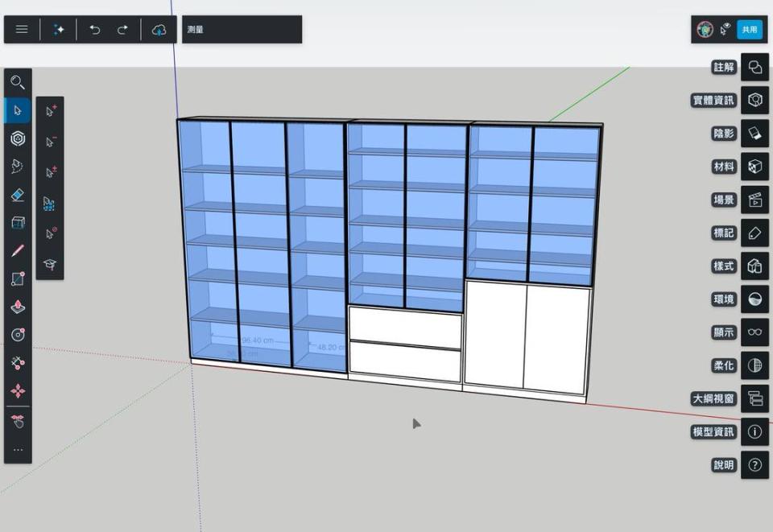Select the Eraser tool
The image size is (773, 532).
(x=18, y=195)
